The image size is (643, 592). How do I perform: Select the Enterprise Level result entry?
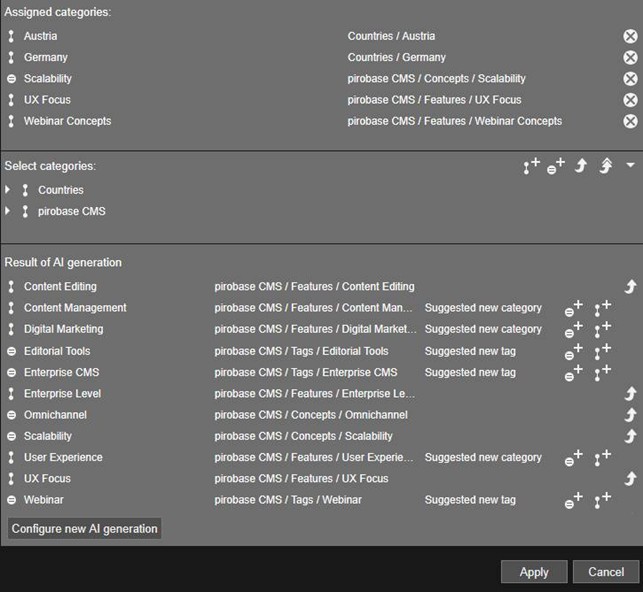click(x=62, y=394)
